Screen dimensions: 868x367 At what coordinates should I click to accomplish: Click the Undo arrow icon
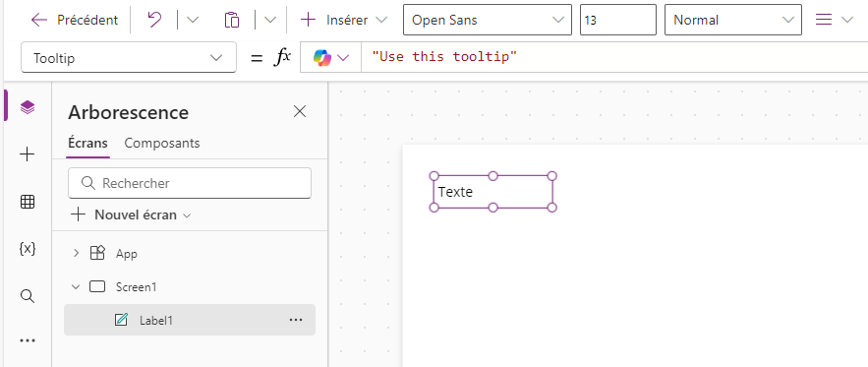coord(154,20)
